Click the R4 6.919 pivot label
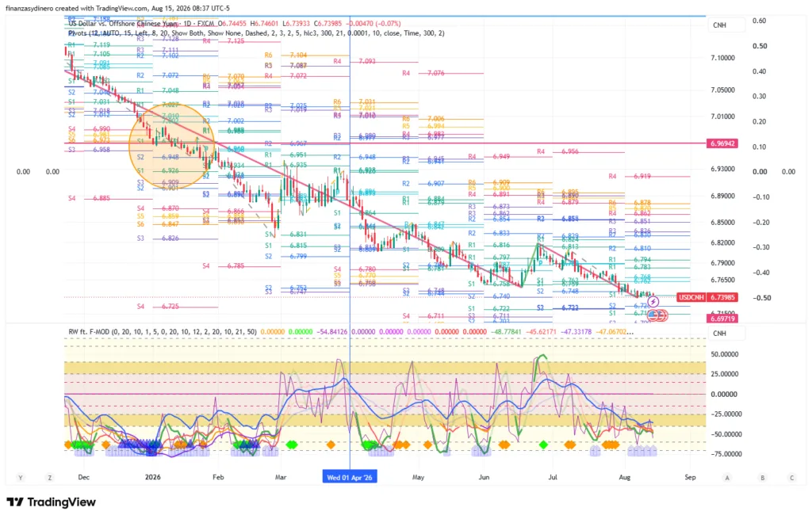The width and height of the screenshot is (812, 519). 630,177
